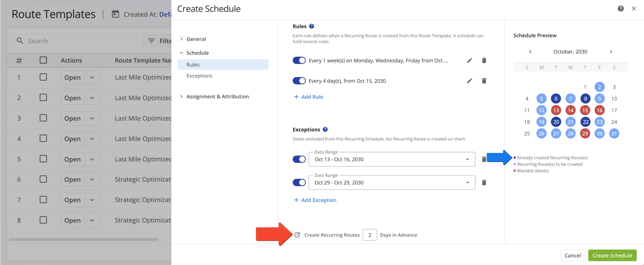The width and height of the screenshot is (644, 265).
Task: Click the search magnifier icon
Action: point(20,41)
